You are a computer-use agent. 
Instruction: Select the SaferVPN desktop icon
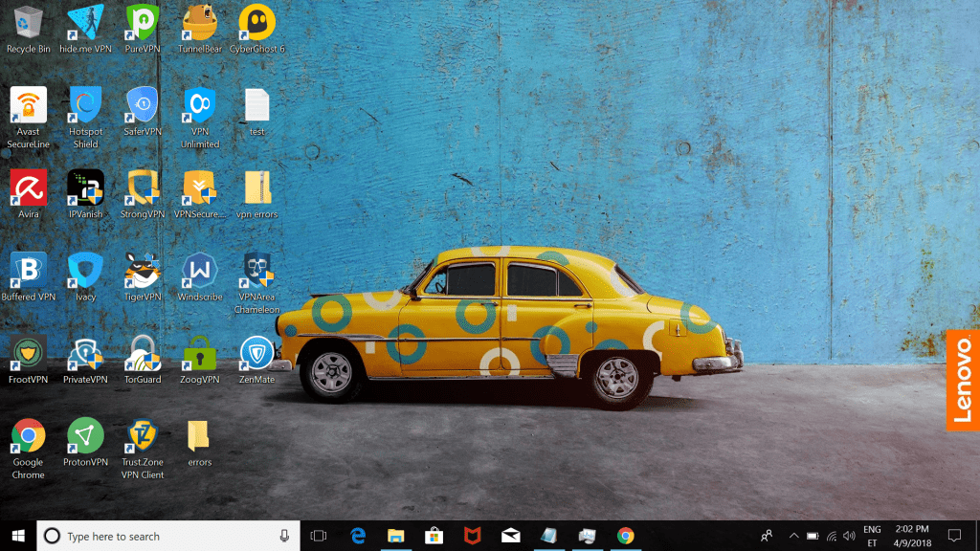(143, 112)
